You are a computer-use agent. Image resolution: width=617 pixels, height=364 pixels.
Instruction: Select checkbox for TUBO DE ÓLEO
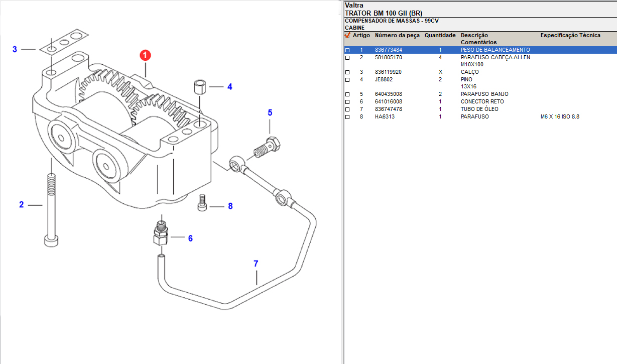[x=347, y=109]
